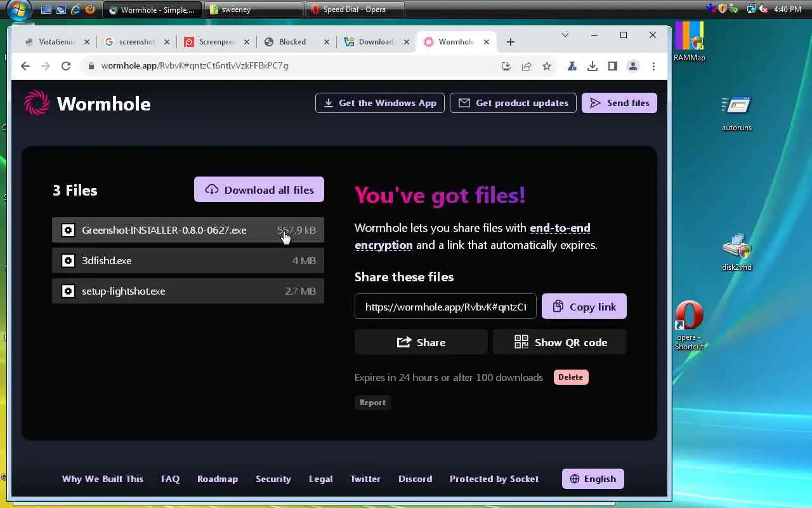Open the autoruns desktop icon

737,113
